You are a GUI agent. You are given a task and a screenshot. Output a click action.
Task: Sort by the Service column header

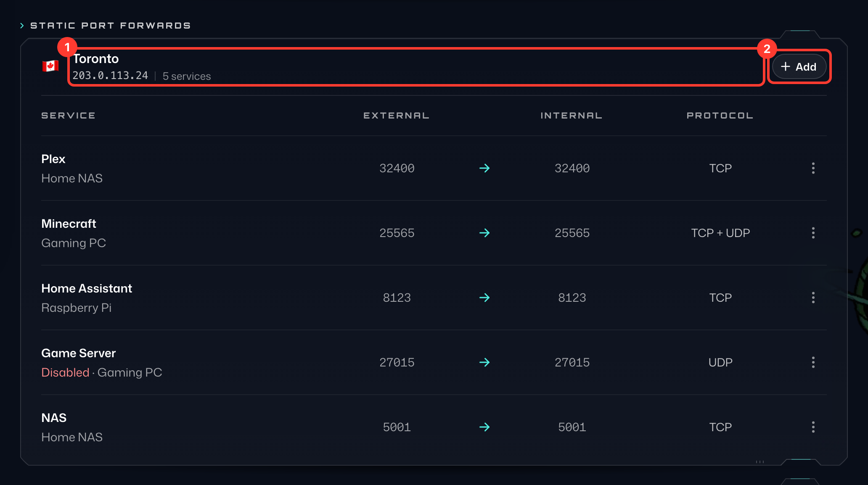coord(68,116)
